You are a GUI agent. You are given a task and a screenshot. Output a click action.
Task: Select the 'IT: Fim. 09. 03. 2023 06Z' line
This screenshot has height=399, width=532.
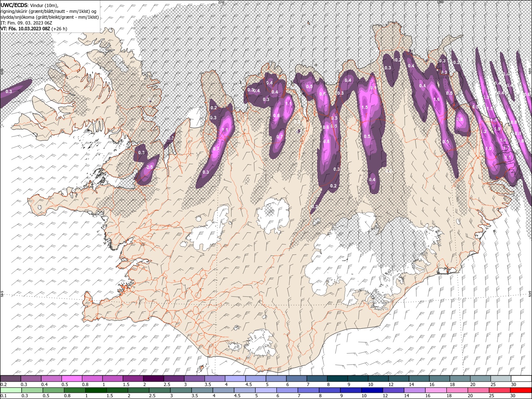(x=26, y=23)
